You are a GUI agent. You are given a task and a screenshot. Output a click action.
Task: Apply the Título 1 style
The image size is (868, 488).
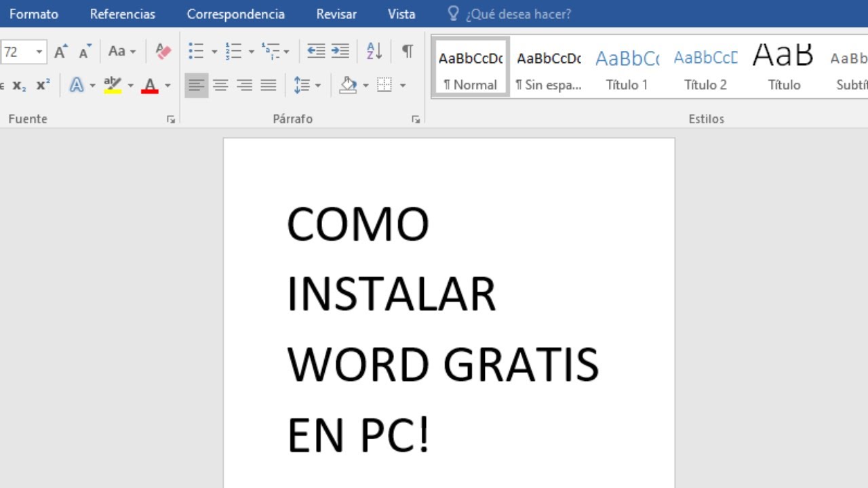pos(627,66)
